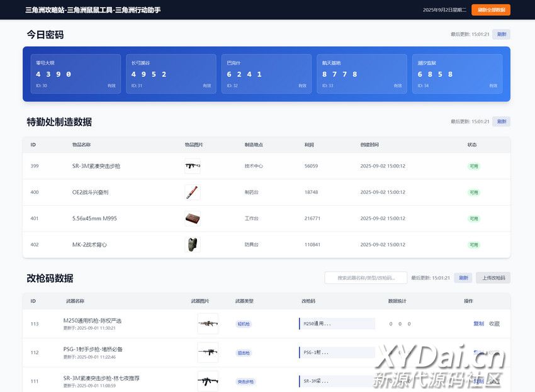Click the SR-3M rifle image in manufacturing table
This screenshot has width=535, height=392.
coord(193,166)
